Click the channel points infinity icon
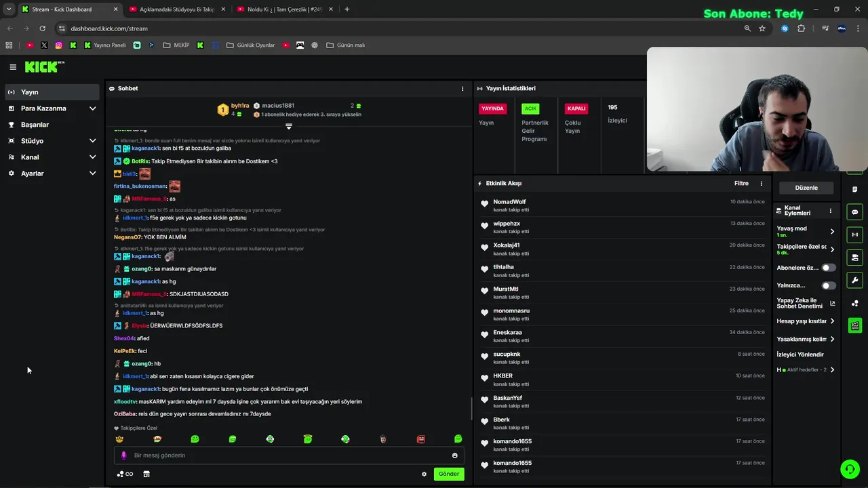 click(125, 474)
